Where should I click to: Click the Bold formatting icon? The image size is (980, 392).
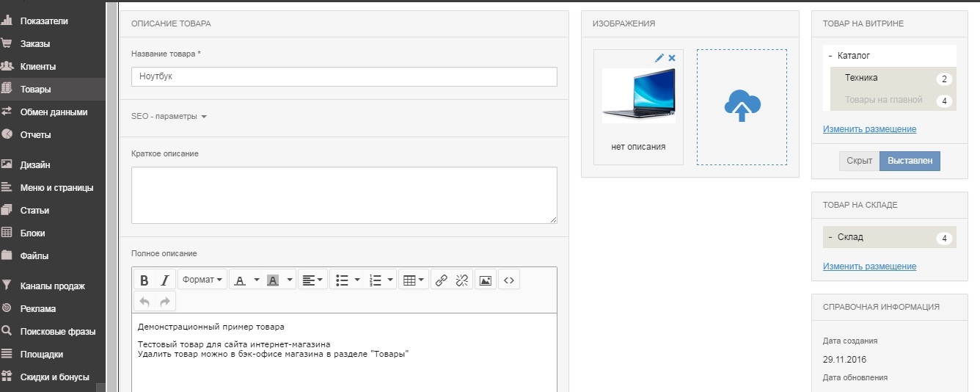pyautogui.click(x=145, y=280)
